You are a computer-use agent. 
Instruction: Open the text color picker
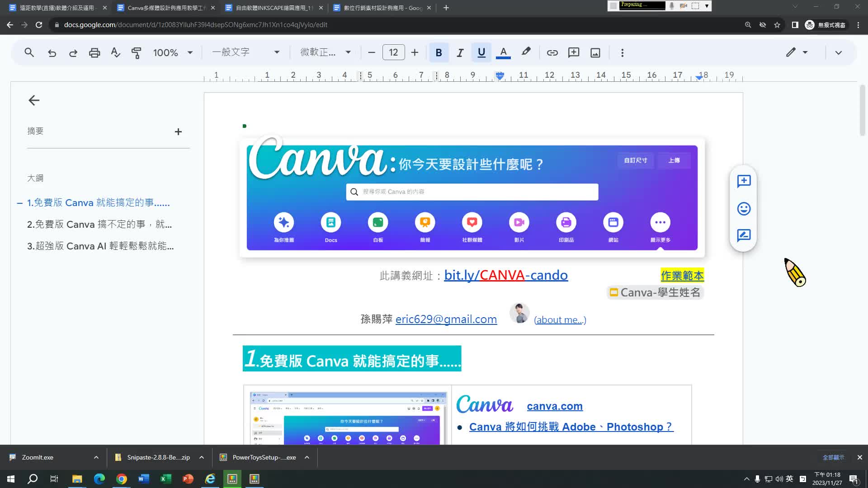pyautogui.click(x=503, y=52)
